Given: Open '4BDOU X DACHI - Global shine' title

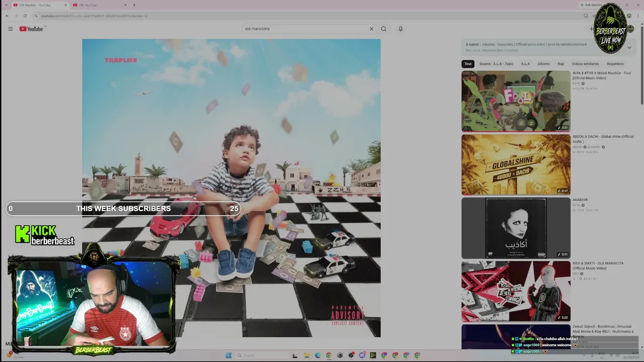Looking at the screenshot, I should tap(603, 139).
